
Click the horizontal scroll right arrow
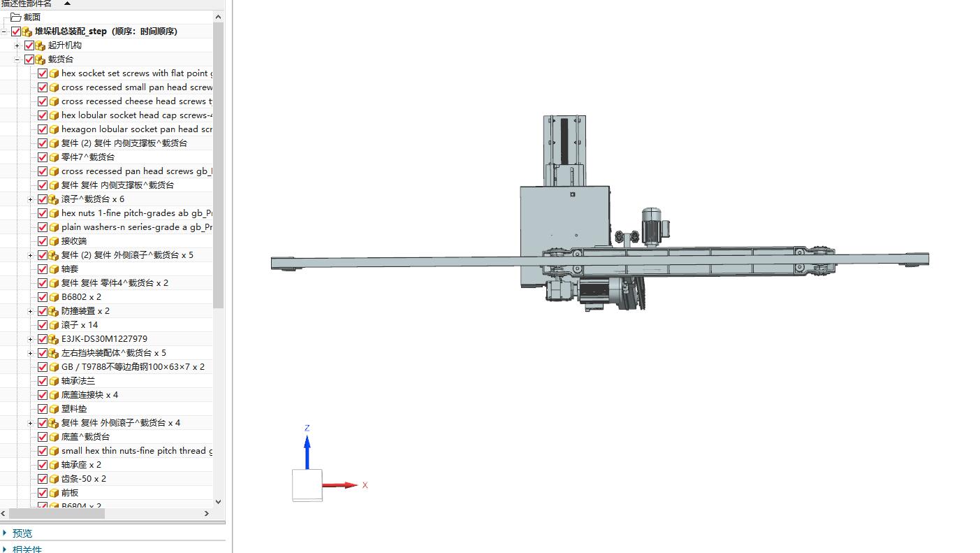pos(207,513)
